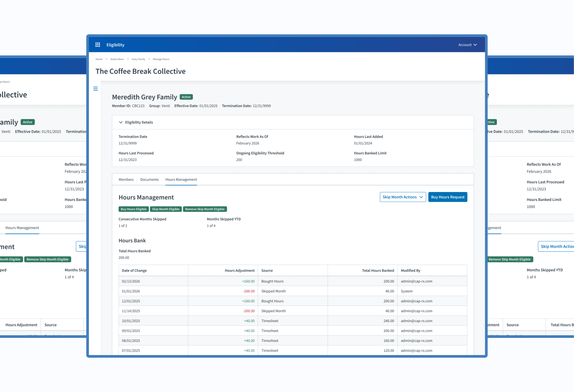The image size is (574, 392).
Task: Collapse the Eligibility Details section
Action: tap(121, 122)
